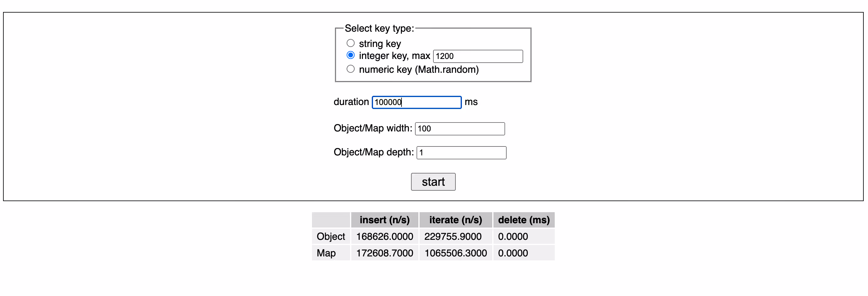Click the Object/Map depth input field
Viewport: 868px width, 296px height.
point(461,153)
